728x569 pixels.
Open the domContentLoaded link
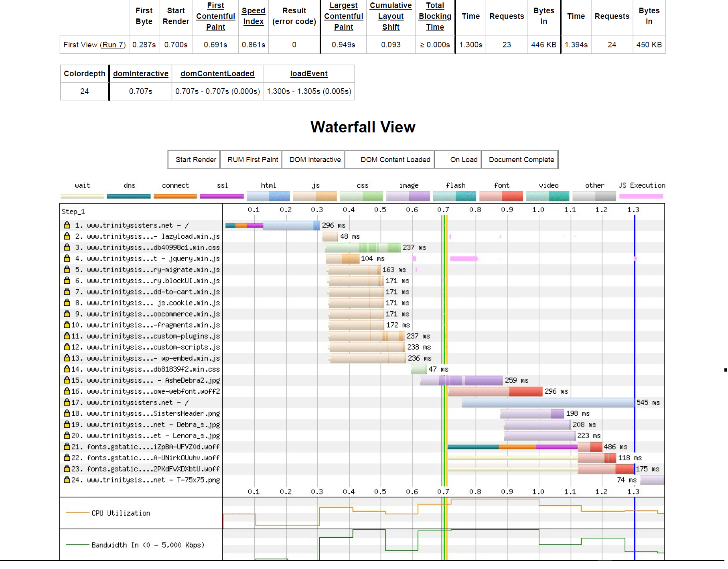(217, 74)
